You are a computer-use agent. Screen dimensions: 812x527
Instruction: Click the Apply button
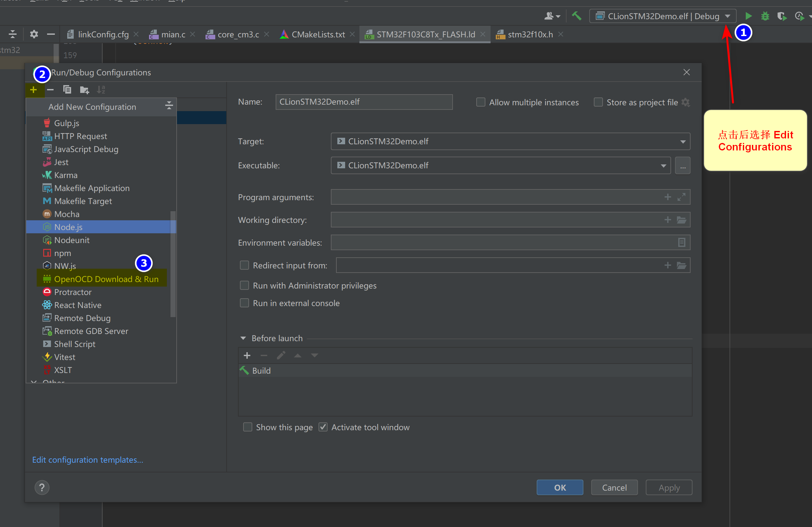[669, 487]
